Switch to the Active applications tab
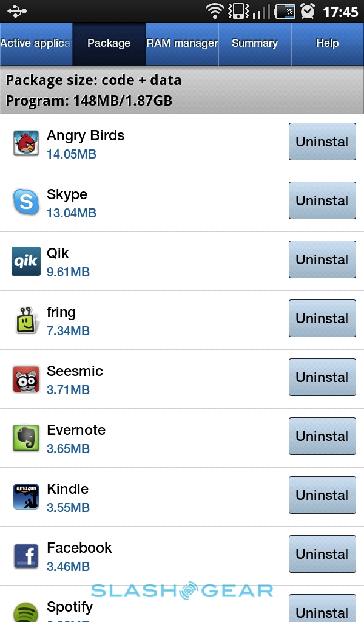 tap(36, 44)
